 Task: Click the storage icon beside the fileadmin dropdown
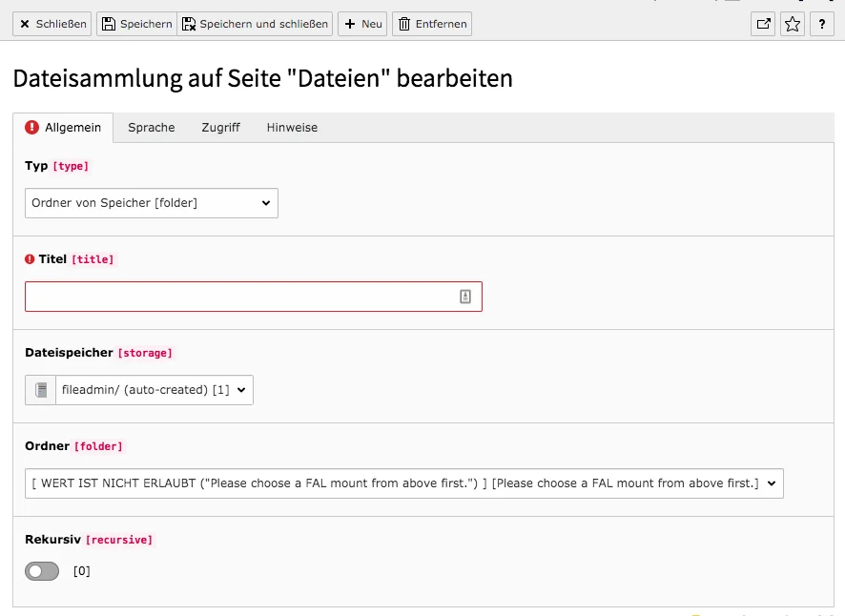click(x=41, y=390)
